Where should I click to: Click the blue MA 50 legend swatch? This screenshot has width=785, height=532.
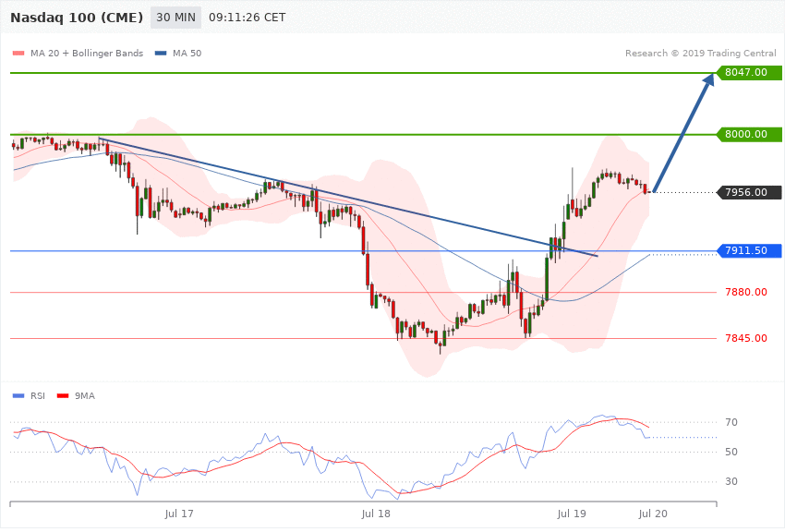coord(161,53)
